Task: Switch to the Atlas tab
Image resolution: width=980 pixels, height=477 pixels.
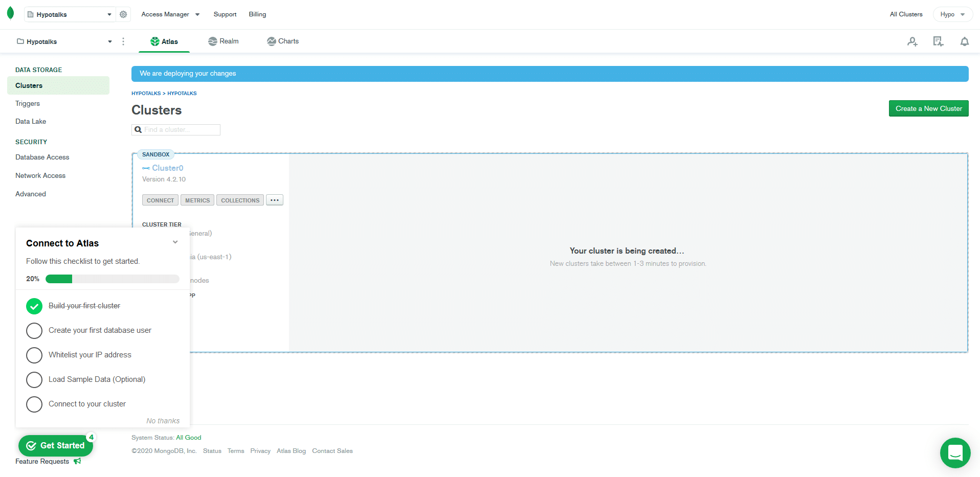Action: pos(164,41)
